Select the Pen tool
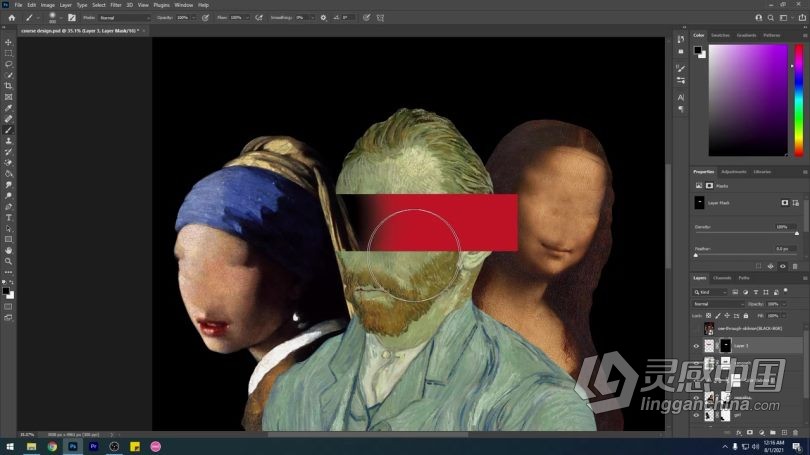The width and height of the screenshot is (810, 455). tap(8, 207)
